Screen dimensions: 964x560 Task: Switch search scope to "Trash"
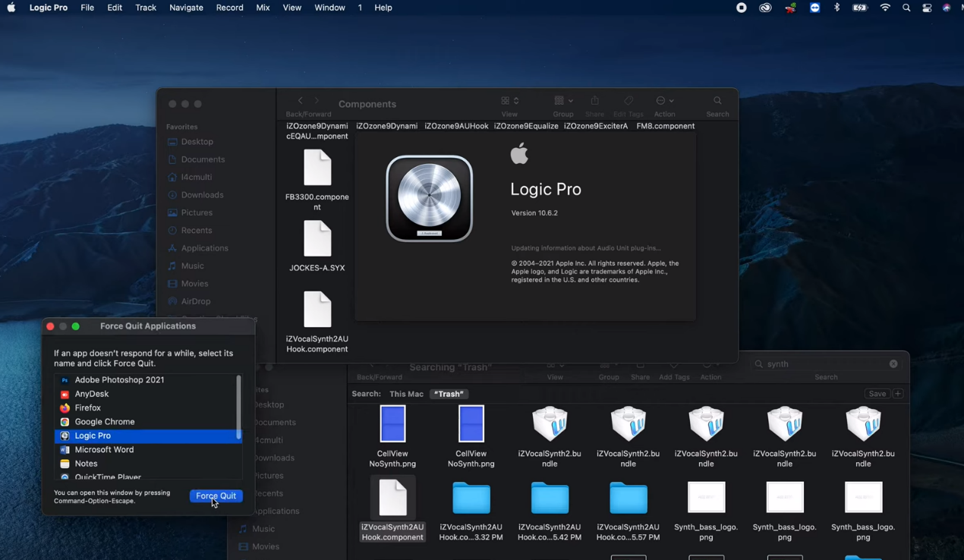[x=449, y=394]
